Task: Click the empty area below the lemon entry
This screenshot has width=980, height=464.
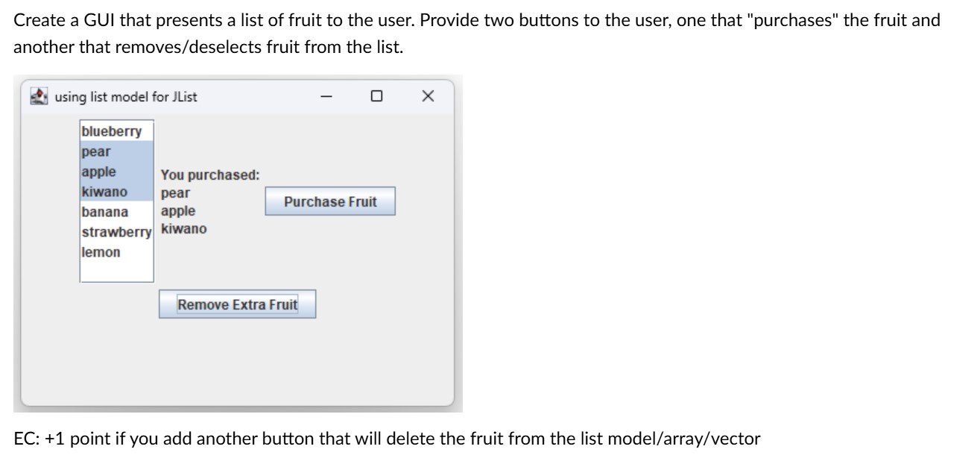Action: pyautogui.click(x=116, y=270)
